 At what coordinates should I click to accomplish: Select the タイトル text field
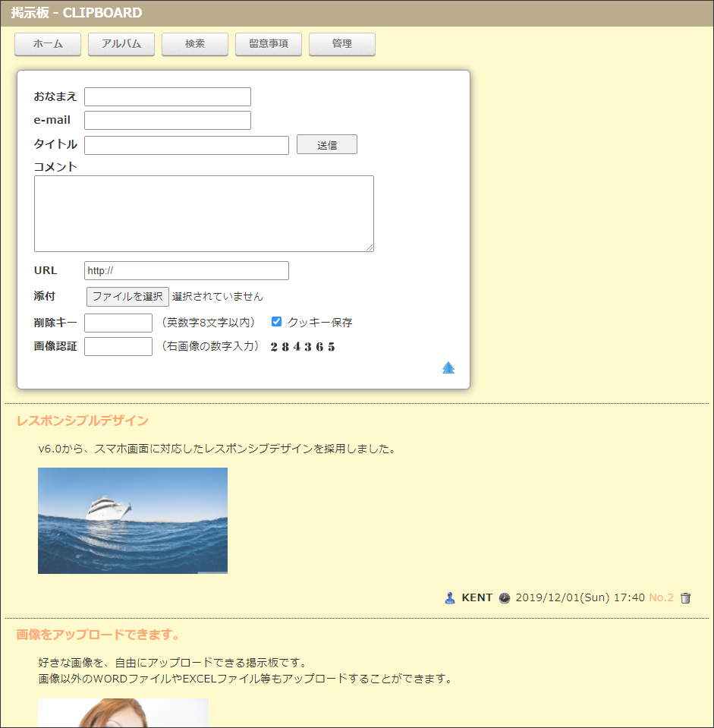pos(187,146)
